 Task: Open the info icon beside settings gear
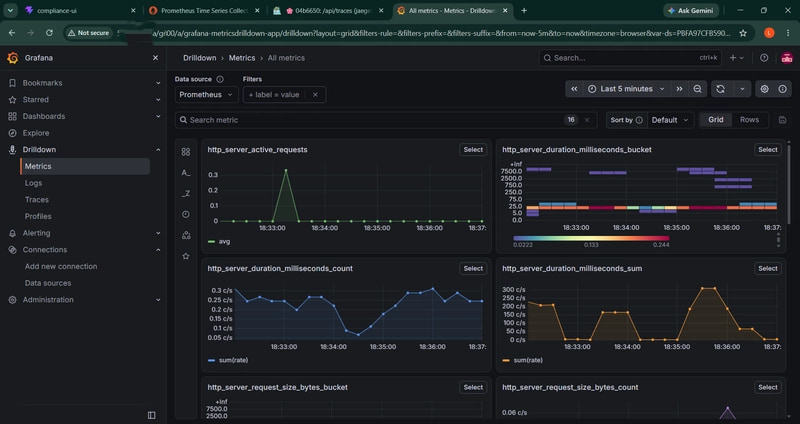(x=783, y=89)
